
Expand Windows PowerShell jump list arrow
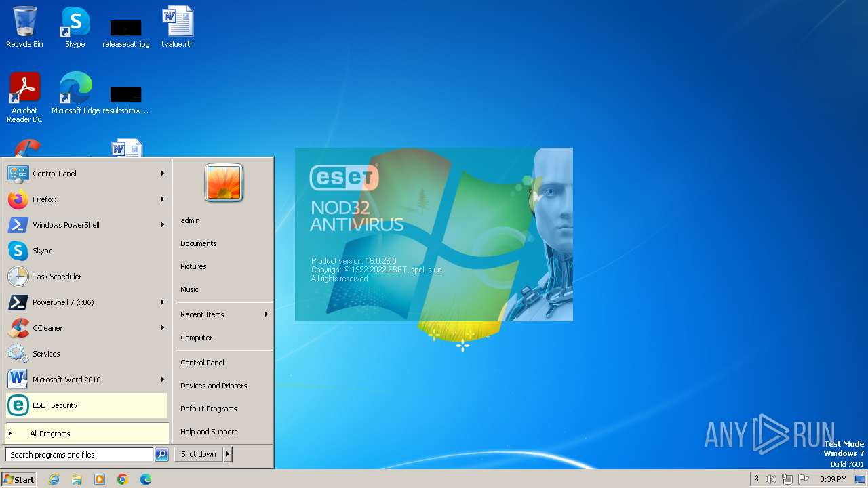tap(163, 225)
